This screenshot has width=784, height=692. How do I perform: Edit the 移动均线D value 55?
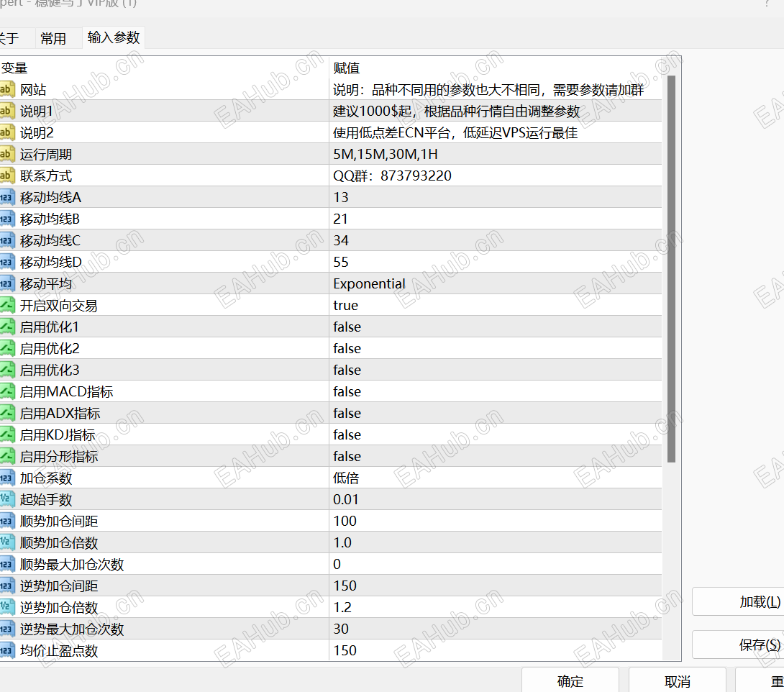495,262
